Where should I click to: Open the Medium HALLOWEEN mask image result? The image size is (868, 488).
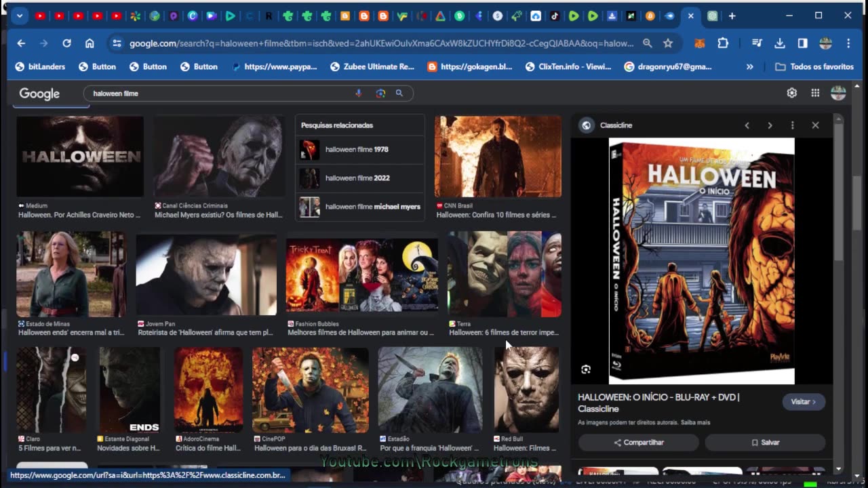[80, 157]
